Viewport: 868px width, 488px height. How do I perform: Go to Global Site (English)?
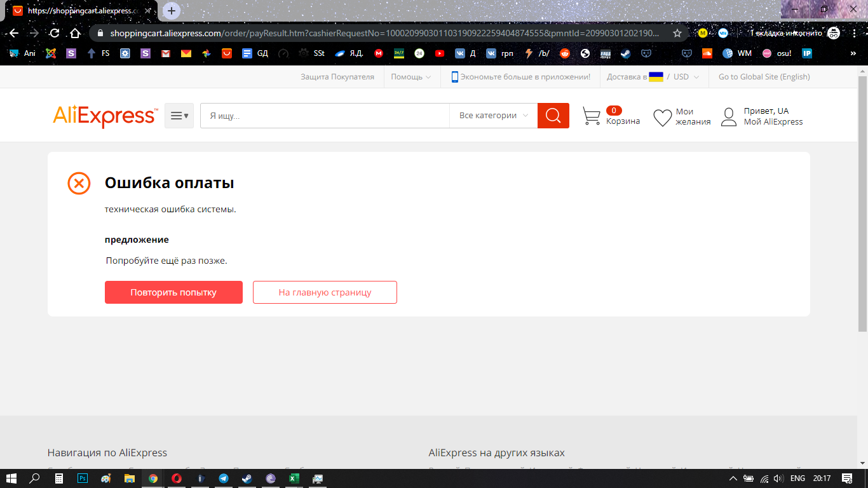click(x=764, y=77)
